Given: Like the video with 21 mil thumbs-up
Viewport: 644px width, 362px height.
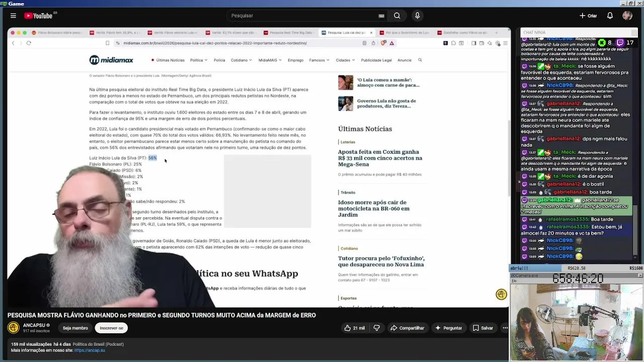Looking at the screenshot, I should tap(355, 328).
